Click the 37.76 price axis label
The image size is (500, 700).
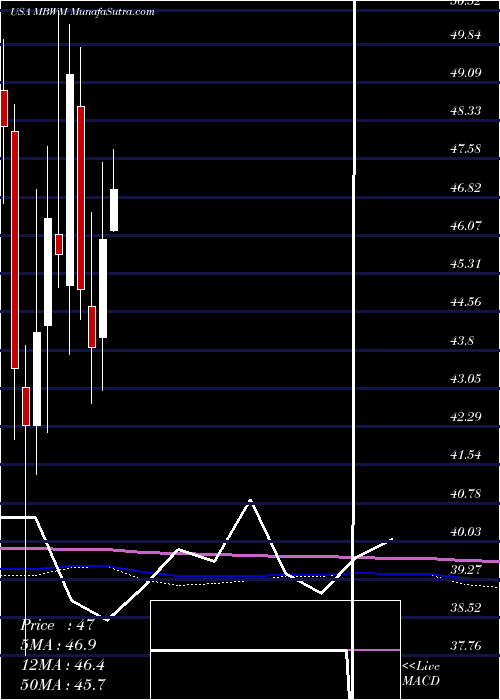coord(466,646)
